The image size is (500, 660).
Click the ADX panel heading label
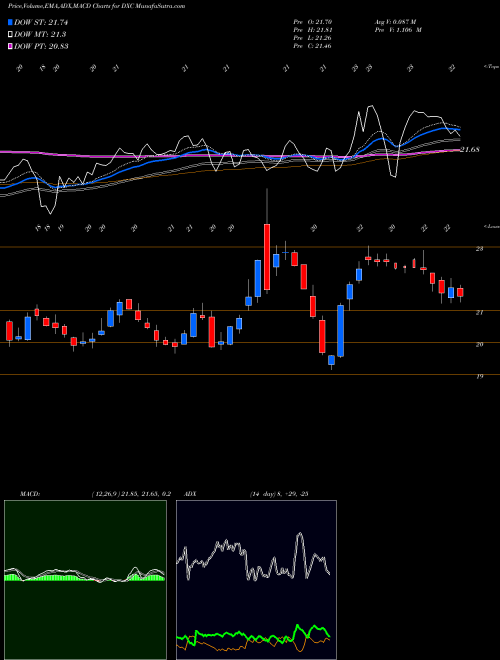[x=190, y=494]
